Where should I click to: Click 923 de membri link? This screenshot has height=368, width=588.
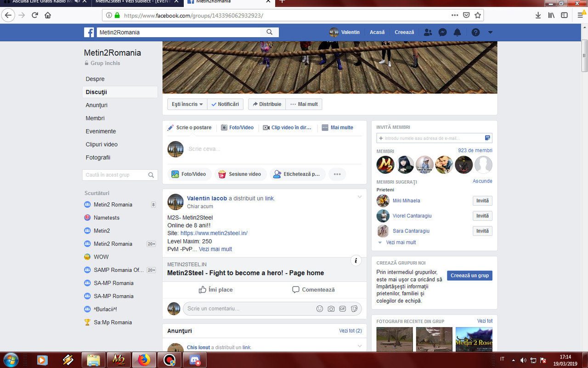[x=475, y=150]
